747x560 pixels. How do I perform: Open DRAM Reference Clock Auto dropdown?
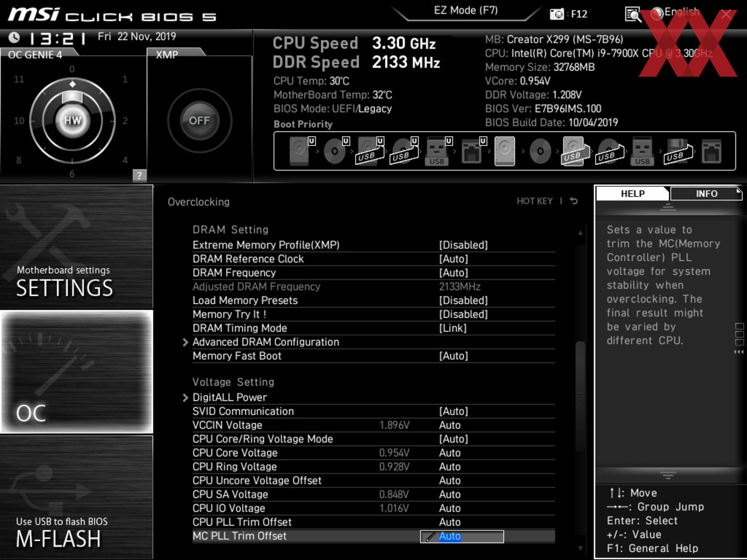[x=453, y=259]
